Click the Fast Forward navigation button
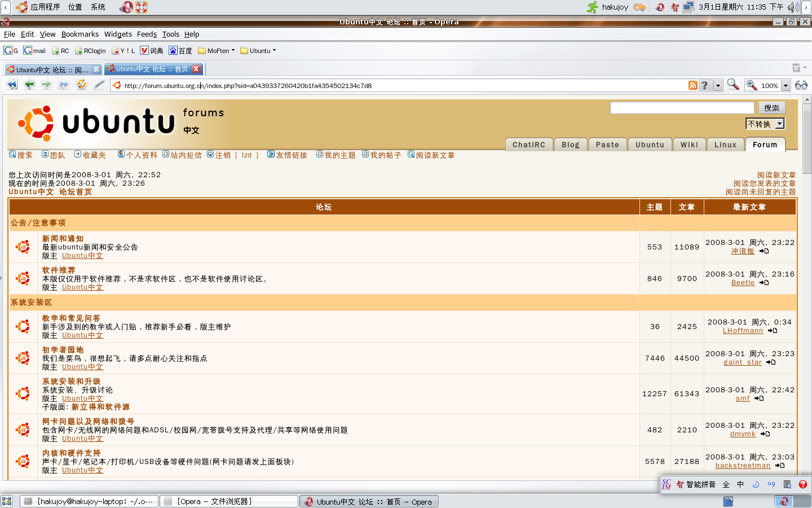Image resolution: width=812 pixels, height=508 pixels. coord(64,85)
